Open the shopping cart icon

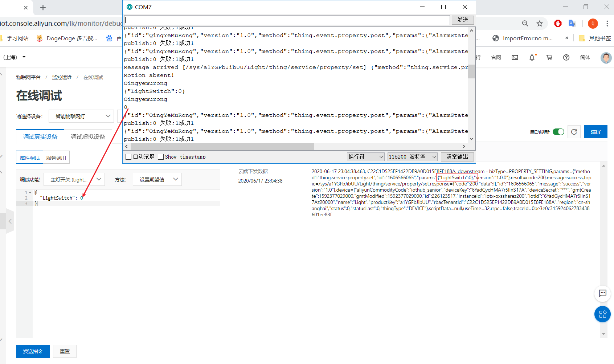tap(549, 57)
